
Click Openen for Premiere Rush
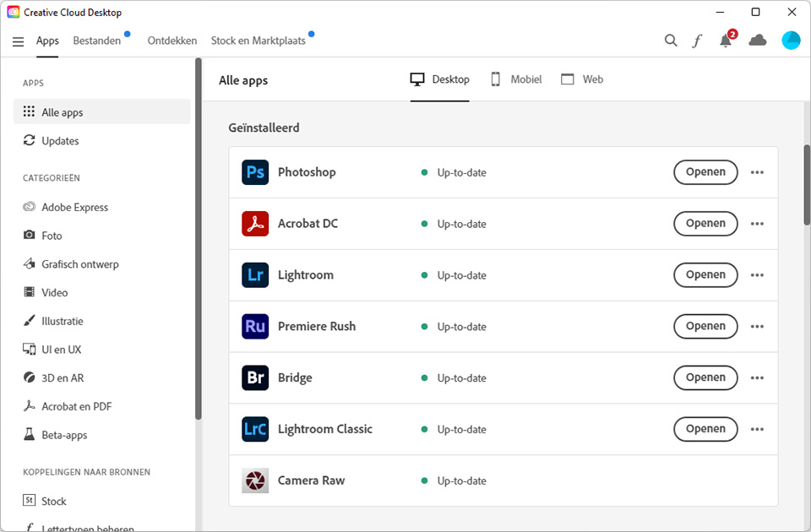pos(705,326)
